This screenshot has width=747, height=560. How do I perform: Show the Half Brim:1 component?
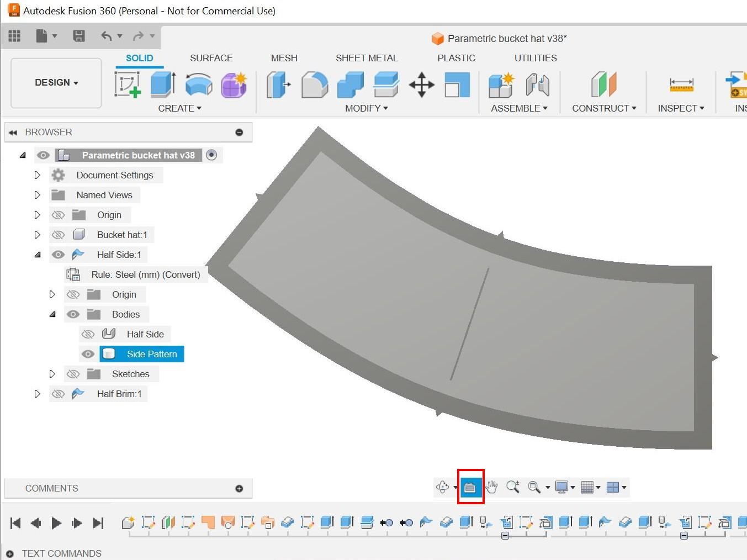[x=58, y=394]
